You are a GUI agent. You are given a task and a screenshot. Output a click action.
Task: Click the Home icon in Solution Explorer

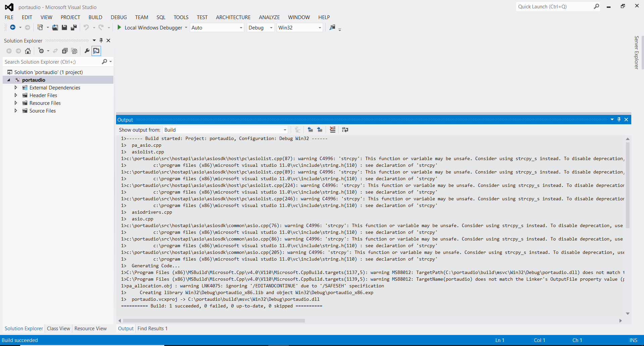coord(28,51)
